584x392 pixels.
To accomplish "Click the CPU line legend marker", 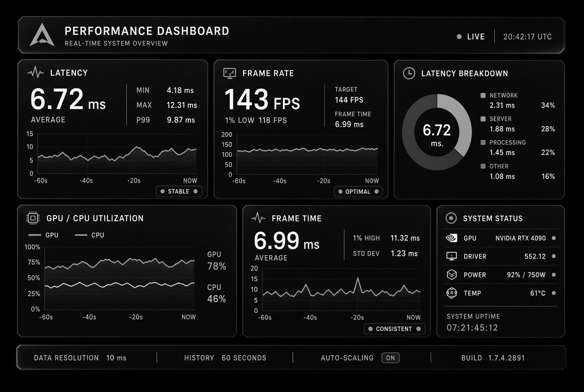I will (81, 235).
